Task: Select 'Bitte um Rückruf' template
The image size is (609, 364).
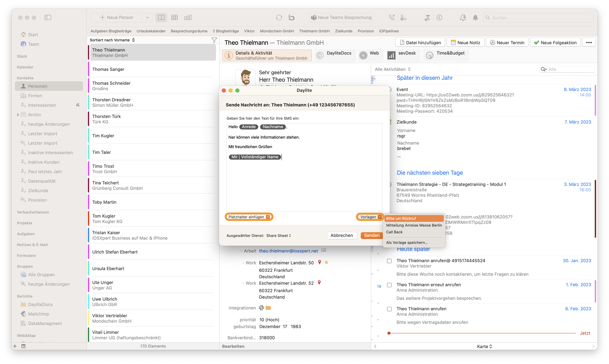Action: coord(414,218)
